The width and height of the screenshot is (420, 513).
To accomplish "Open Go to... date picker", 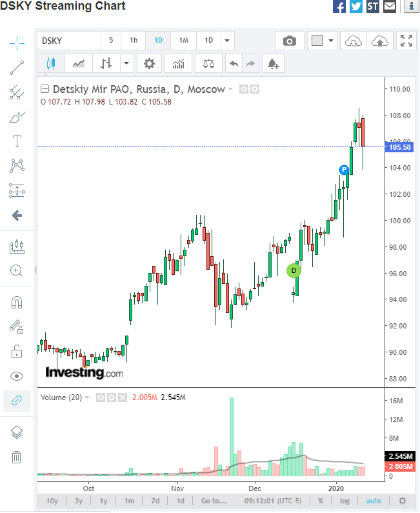I will (x=214, y=501).
